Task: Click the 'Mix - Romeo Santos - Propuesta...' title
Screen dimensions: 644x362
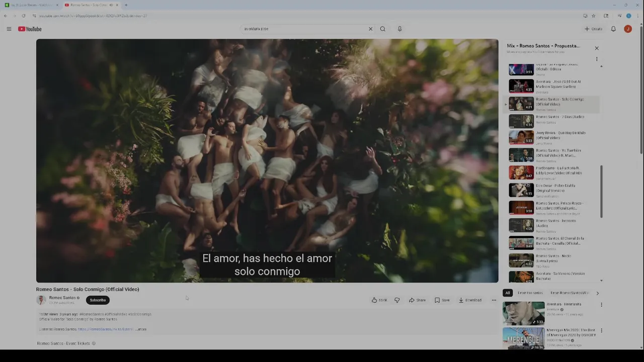Action: tap(543, 46)
